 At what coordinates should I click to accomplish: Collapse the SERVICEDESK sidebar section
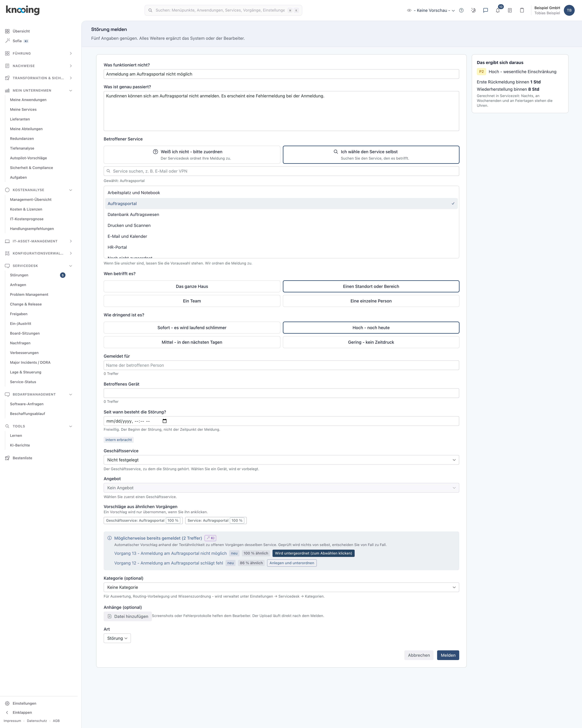point(38,266)
